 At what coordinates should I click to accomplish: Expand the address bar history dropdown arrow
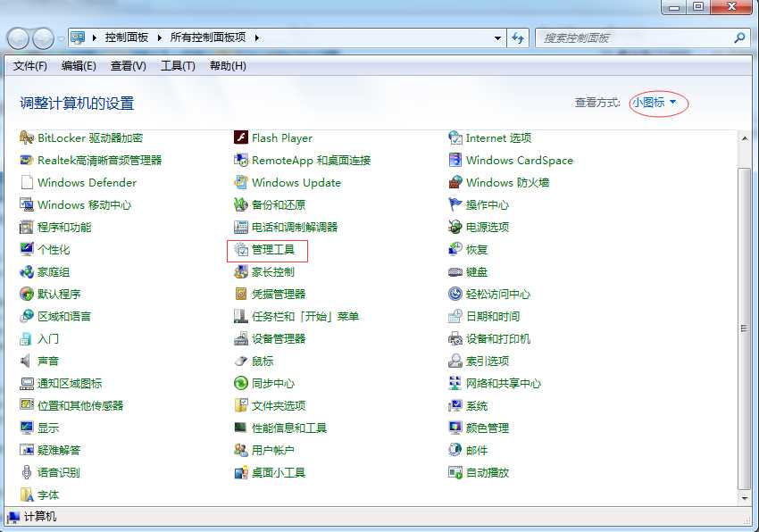[x=497, y=37]
